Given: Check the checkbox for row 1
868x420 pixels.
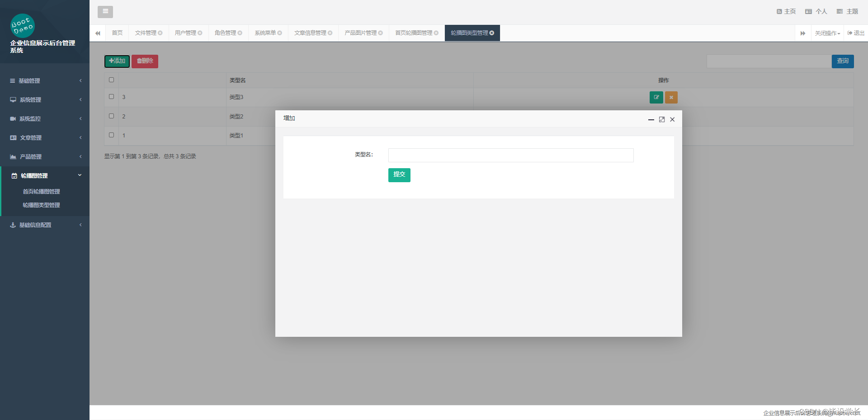Looking at the screenshot, I should tap(111, 135).
